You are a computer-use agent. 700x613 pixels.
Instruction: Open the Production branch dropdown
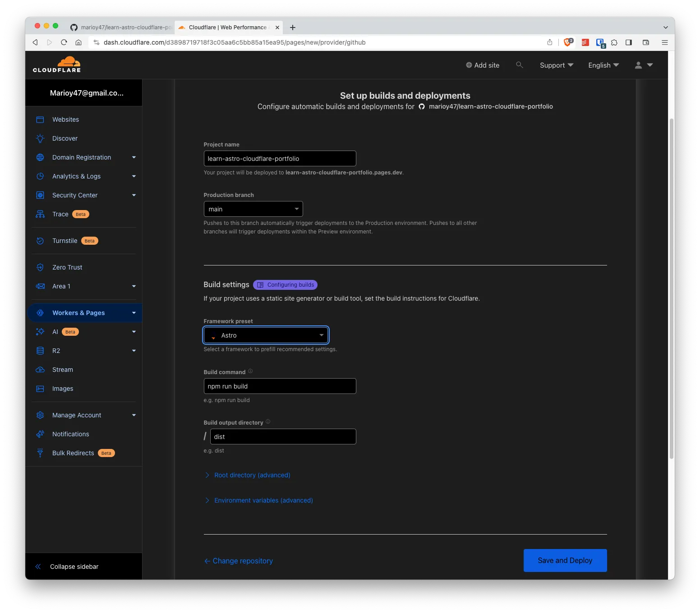click(x=253, y=209)
